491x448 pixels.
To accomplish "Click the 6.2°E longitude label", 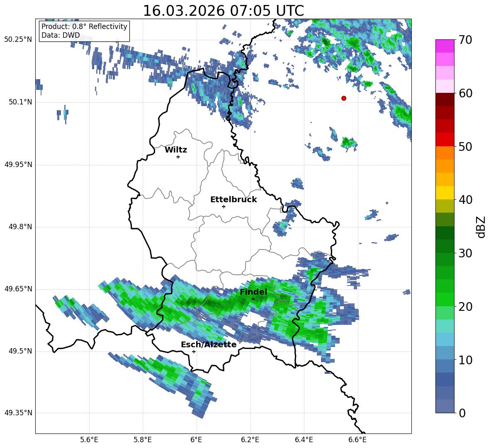I will [x=250, y=440].
